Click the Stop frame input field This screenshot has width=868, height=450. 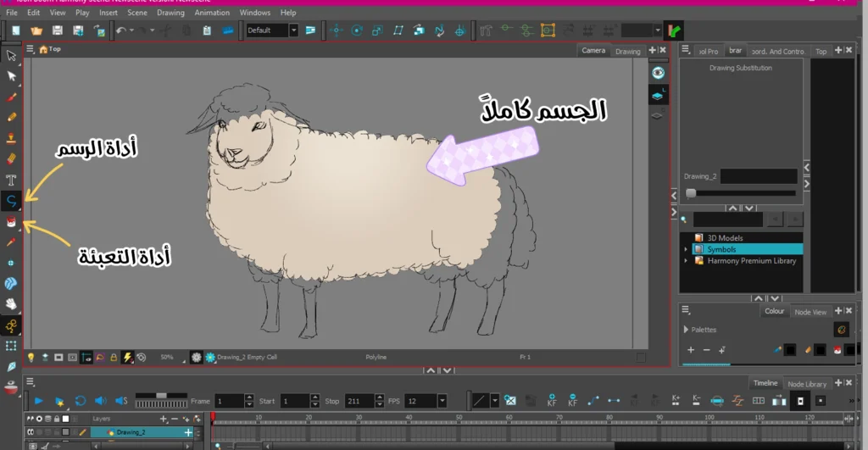coord(359,401)
